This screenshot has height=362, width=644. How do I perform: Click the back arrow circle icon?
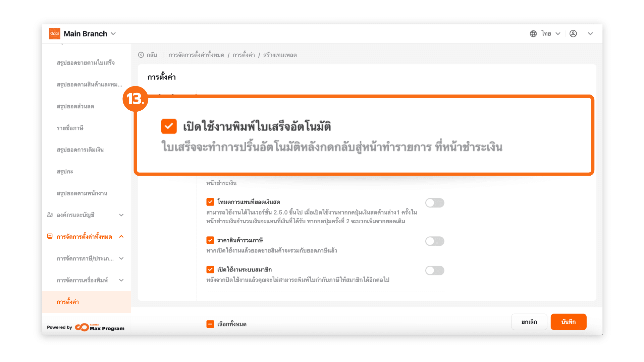pyautogui.click(x=141, y=55)
